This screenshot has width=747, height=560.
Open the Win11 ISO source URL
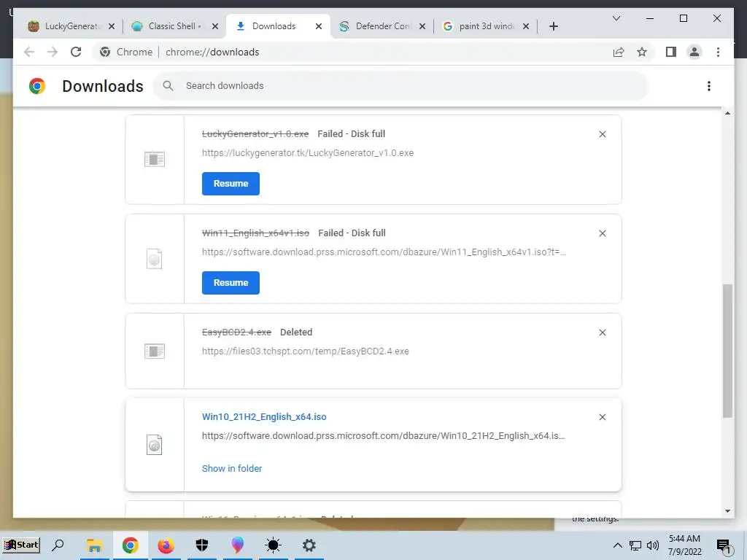pos(384,252)
